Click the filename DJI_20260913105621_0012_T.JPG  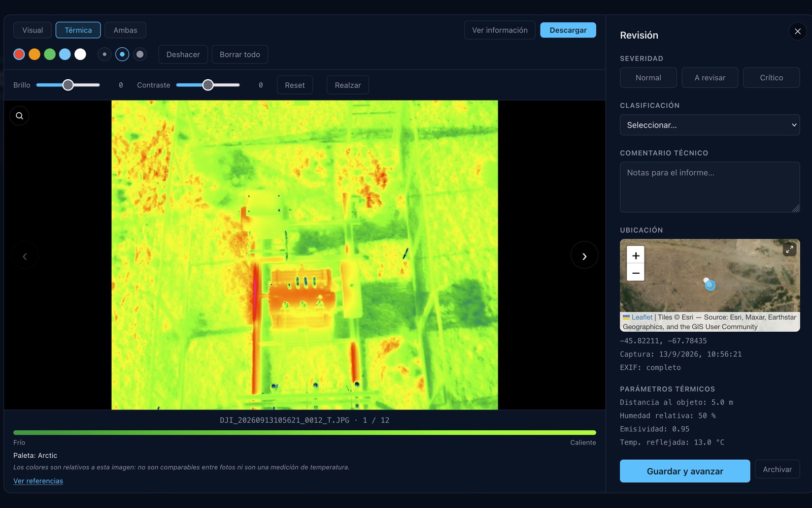point(284,420)
